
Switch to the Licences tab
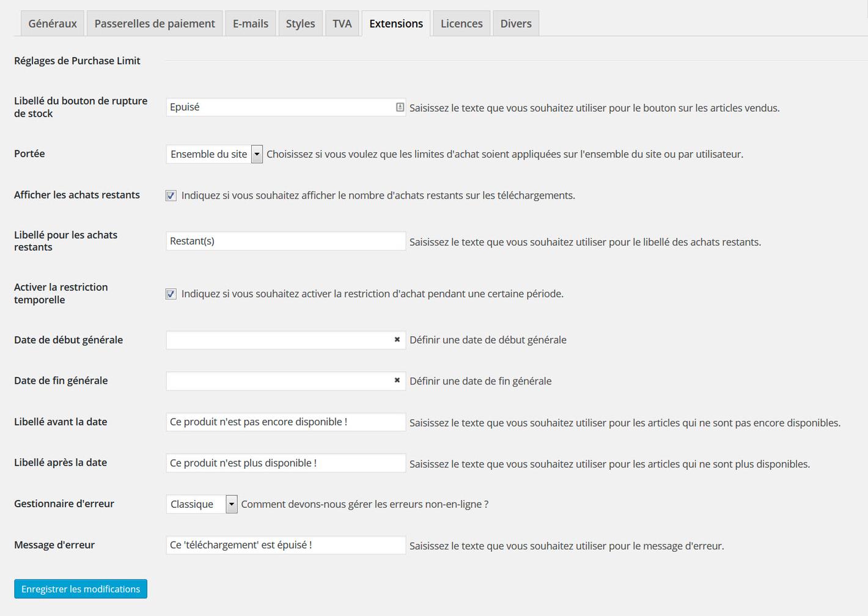point(462,24)
